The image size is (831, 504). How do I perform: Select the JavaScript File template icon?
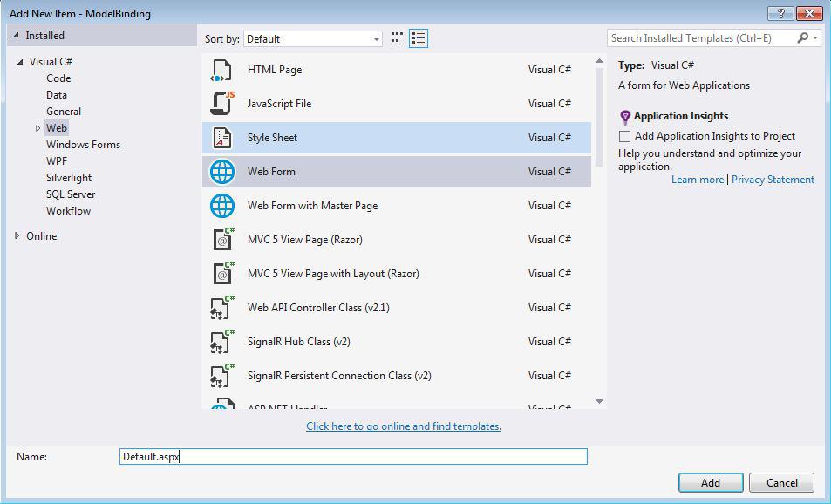(221, 103)
